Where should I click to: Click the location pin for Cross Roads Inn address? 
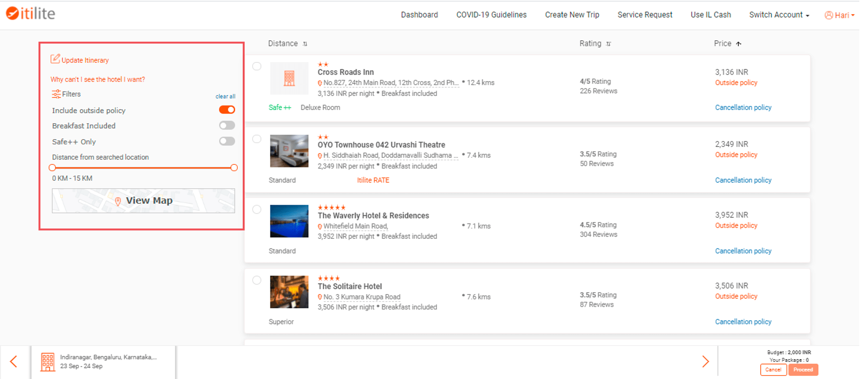click(320, 83)
